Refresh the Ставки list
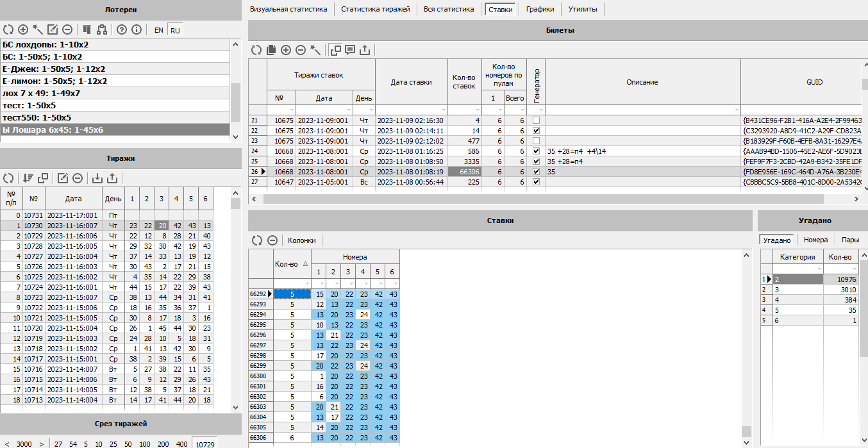The width and height of the screenshot is (868, 448). click(x=257, y=240)
